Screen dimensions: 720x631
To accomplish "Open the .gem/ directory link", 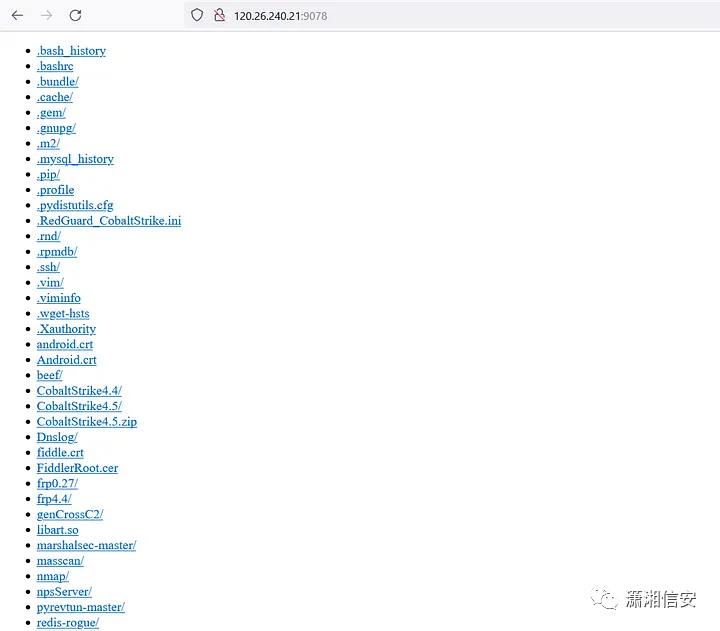I will [51, 113].
